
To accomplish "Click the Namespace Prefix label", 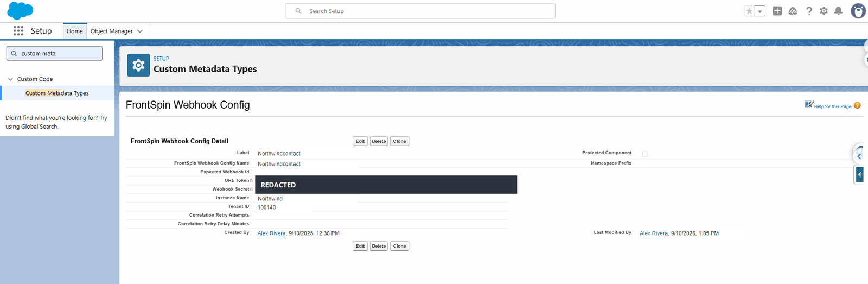I will tap(611, 163).
